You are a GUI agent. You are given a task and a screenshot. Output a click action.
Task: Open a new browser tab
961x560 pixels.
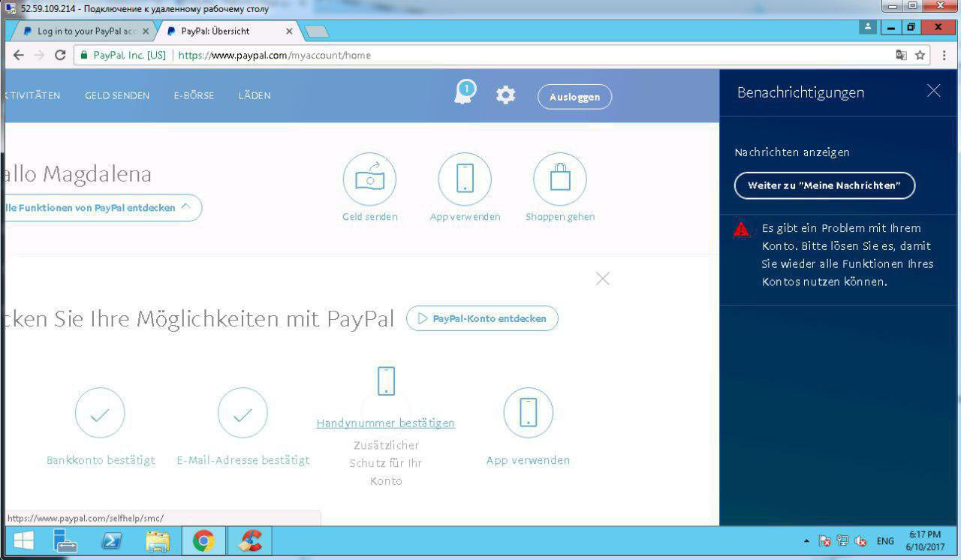click(x=316, y=32)
